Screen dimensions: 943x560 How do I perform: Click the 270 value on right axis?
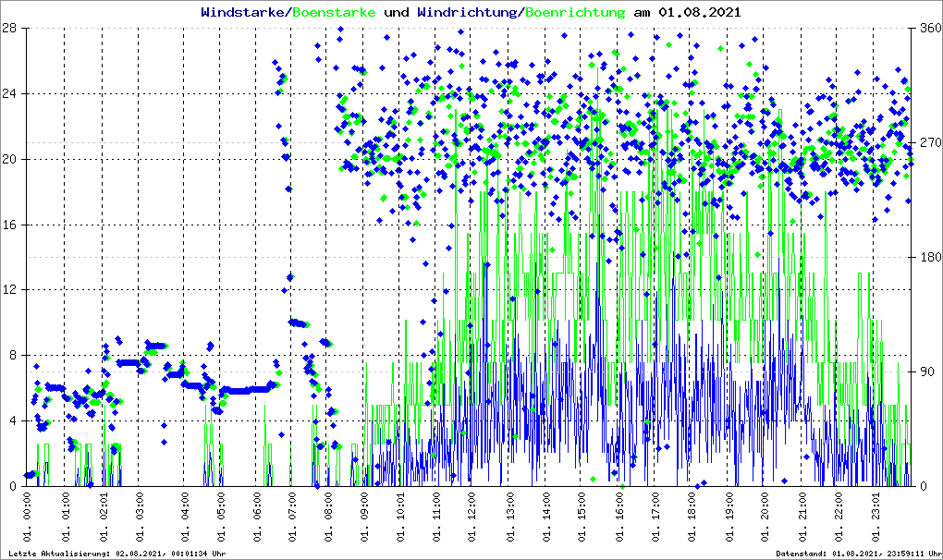click(x=927, y=143)
